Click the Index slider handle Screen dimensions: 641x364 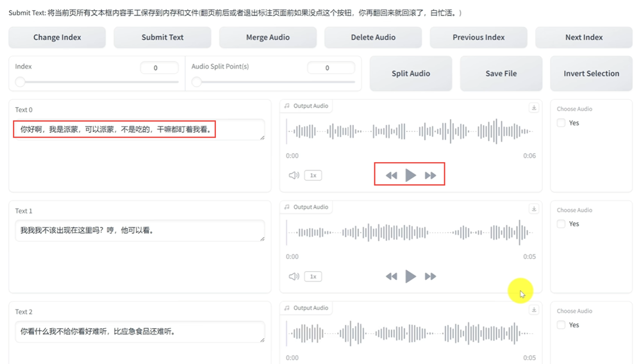[20, 81]
